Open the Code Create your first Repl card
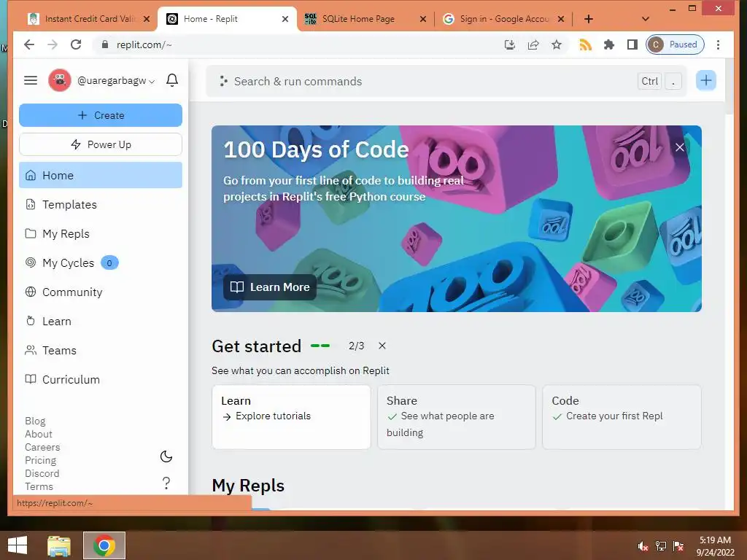Screen dimensions: 747x560 tap(622, 417)
